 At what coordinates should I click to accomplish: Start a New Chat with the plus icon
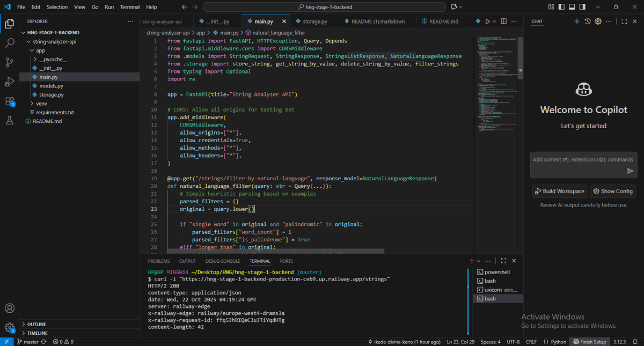click(x=577, y=21)
